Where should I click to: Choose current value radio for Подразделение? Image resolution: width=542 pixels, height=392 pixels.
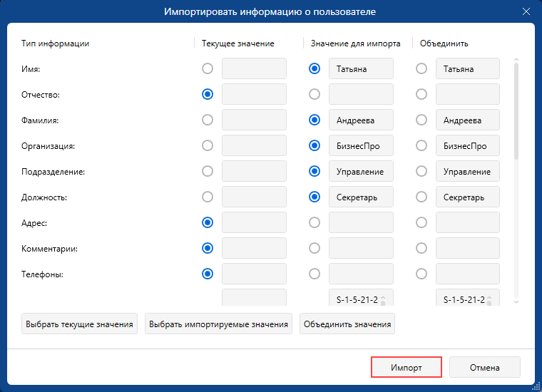(208, 171)
